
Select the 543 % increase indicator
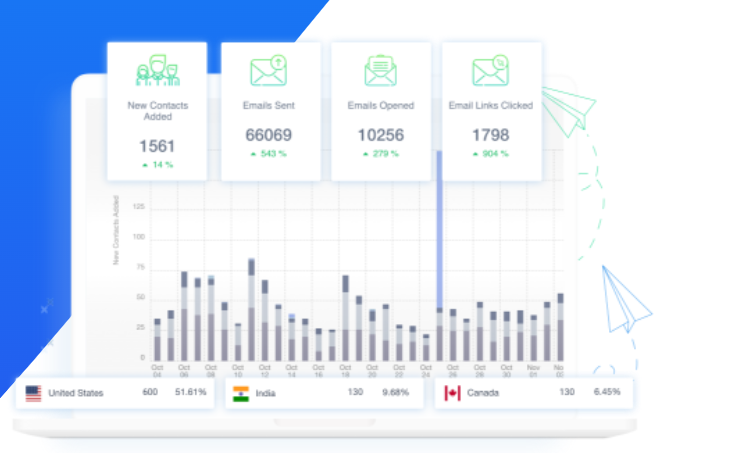(x=268, y=154)
